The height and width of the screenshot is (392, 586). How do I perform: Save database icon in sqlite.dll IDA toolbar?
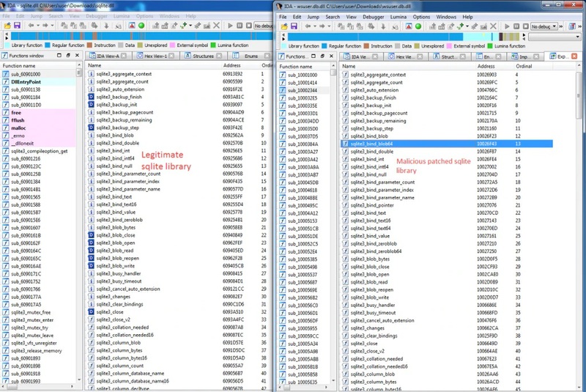pyautogui.click(x=17, y=26)
